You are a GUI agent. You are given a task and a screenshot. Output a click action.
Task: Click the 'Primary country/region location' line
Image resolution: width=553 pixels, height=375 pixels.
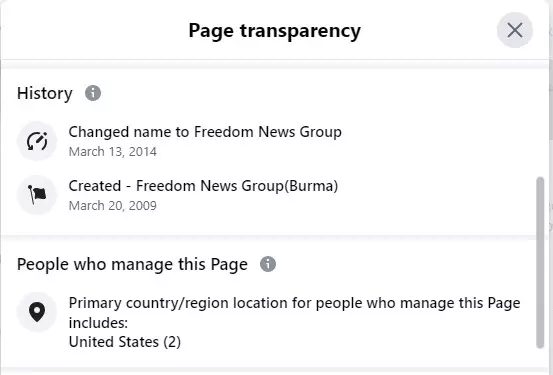[x=294, y=303]
